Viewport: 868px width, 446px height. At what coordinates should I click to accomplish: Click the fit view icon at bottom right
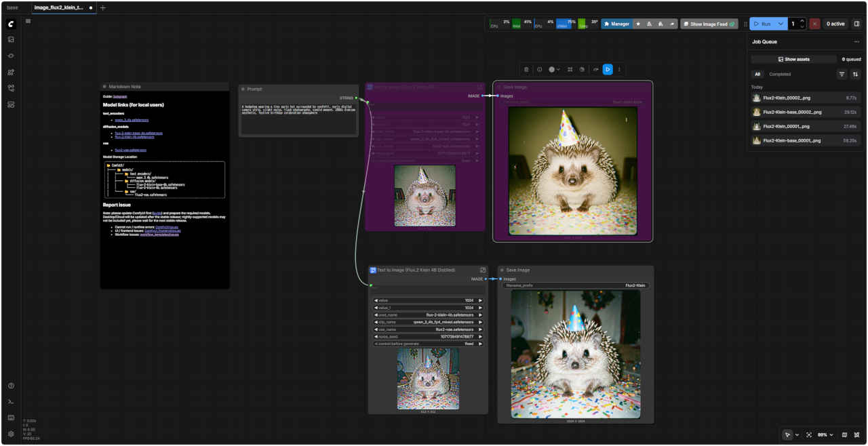tap(809, 434)
